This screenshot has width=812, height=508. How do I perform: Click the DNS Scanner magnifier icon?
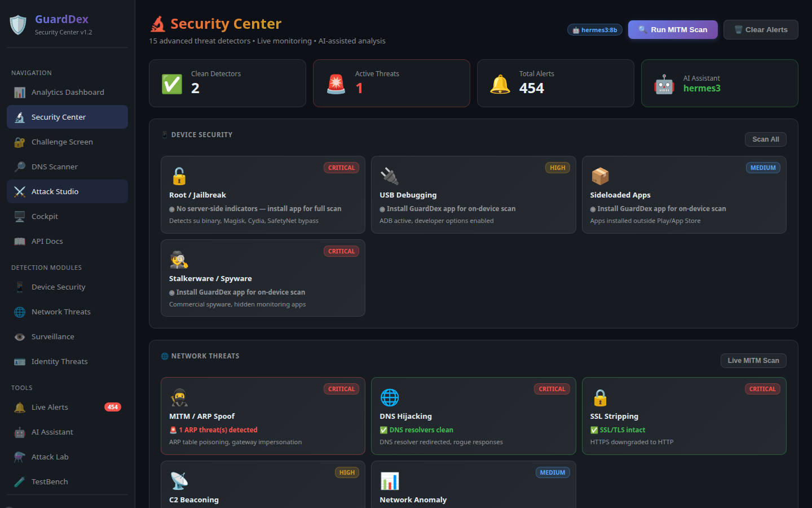click(x=20, y=167)
